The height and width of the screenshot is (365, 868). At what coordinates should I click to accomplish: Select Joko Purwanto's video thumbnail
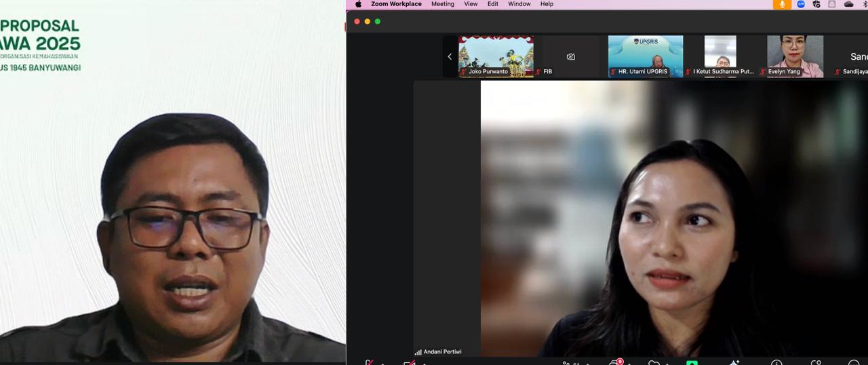(496, 56)
